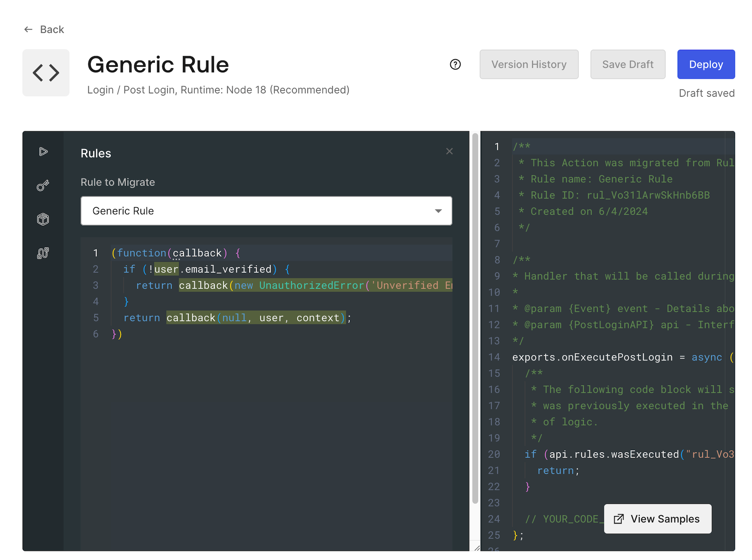This screenshot has width=752, height=560.
Task: Click Save Draft button
Action: tap(628, 64)
